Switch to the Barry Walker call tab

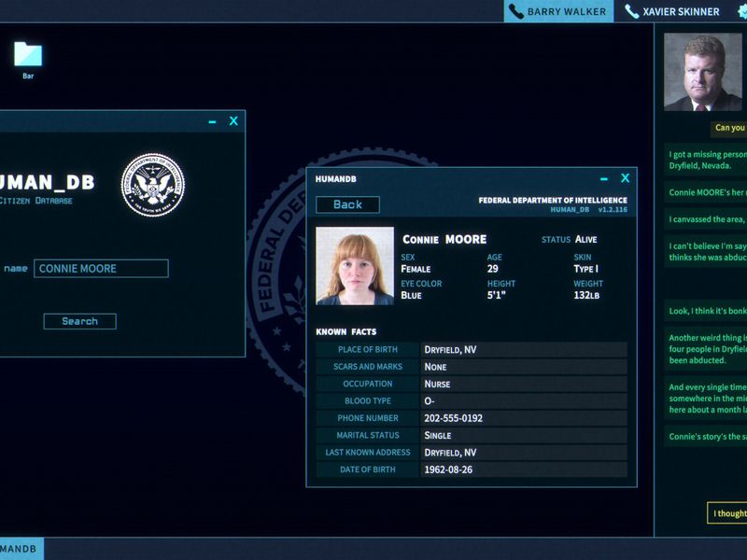(x=558, y=11)
